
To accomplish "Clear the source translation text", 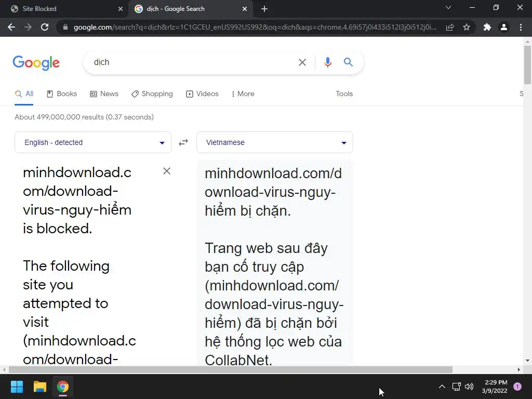I will 167,171.
